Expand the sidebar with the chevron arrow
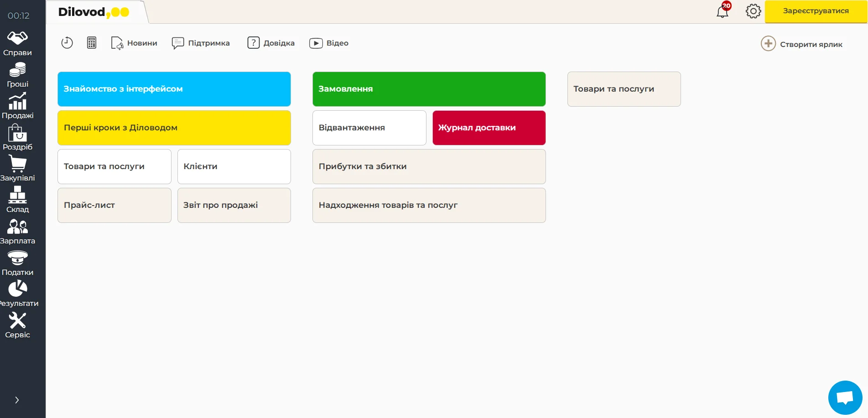The height and width of the screenshot is (418, 868). click(x=17, y=400)
